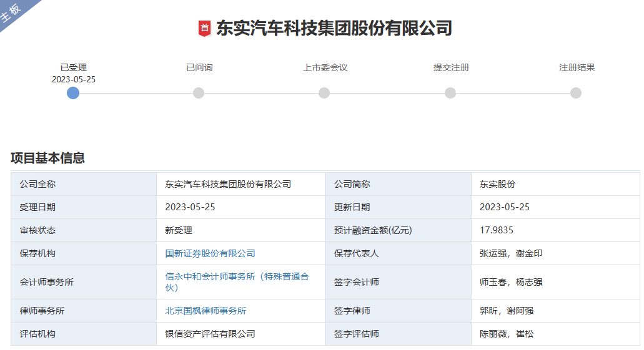Click the 东实股份 short name value
644x350 pixels.
(497, 184)
